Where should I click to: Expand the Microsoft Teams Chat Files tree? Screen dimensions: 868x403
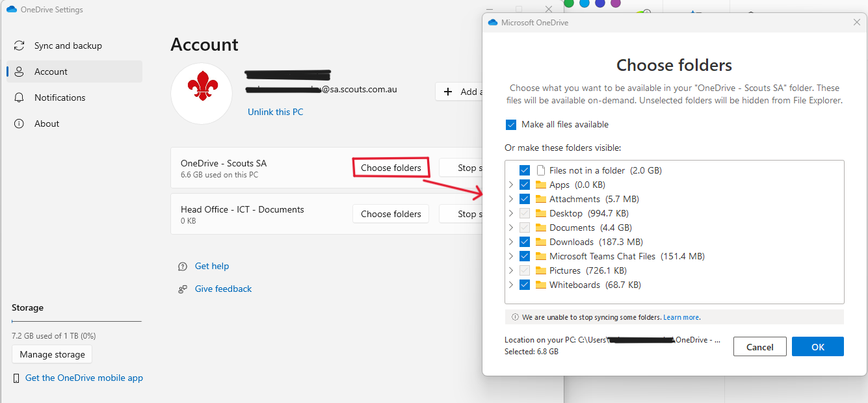coord(511,256)
